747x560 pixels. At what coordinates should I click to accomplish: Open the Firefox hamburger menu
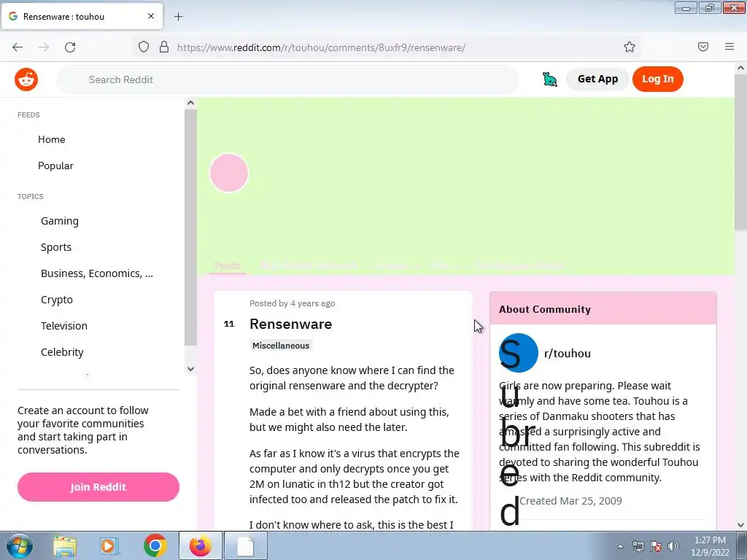pos(729,47)
